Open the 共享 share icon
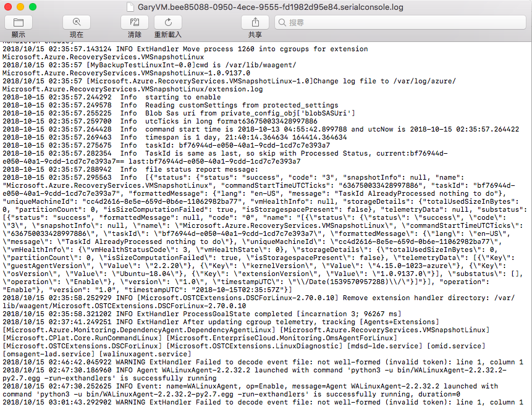 [255, 23]
